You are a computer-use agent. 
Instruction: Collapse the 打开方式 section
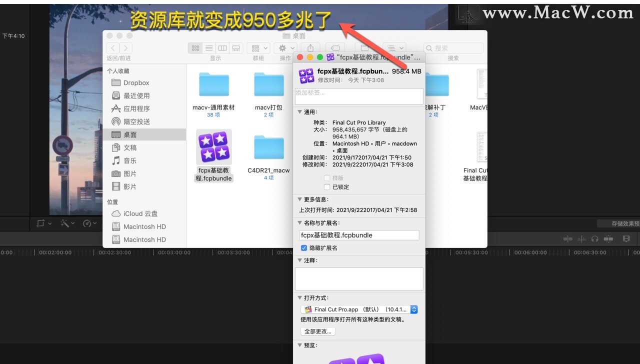(300, 298)
